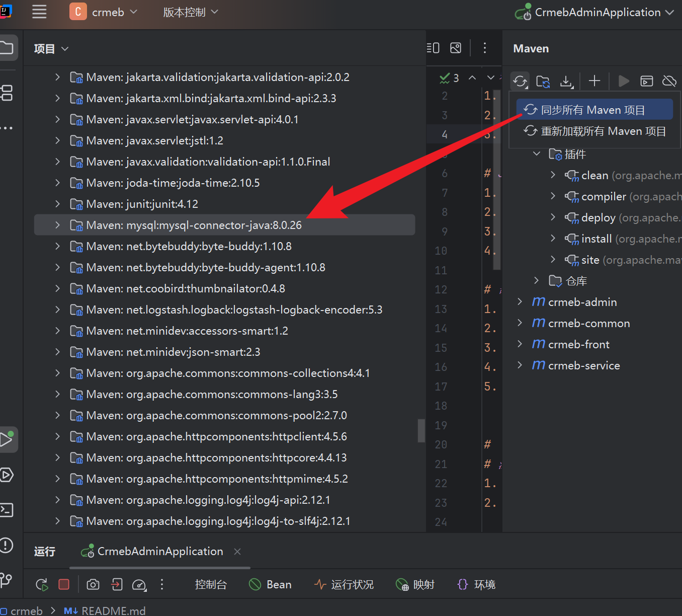Open the editor tab options kebab menu
Image resolution: width=682 pixels, height=616 pixels.
click(485, 48)
